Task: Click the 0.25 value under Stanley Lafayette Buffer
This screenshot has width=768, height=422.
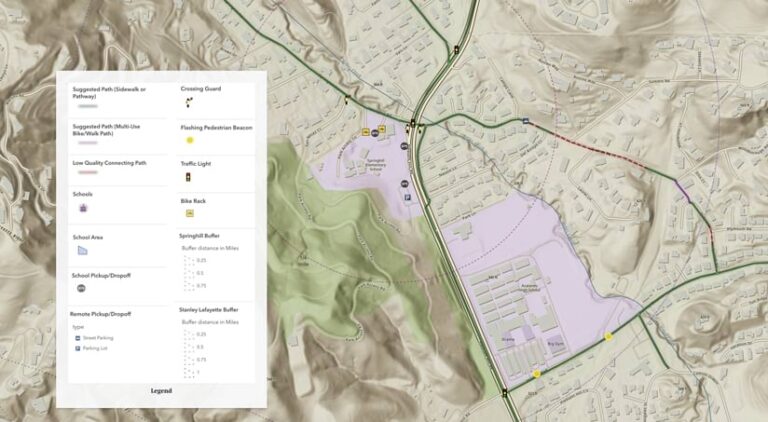Action: click(x=201, y=334)
